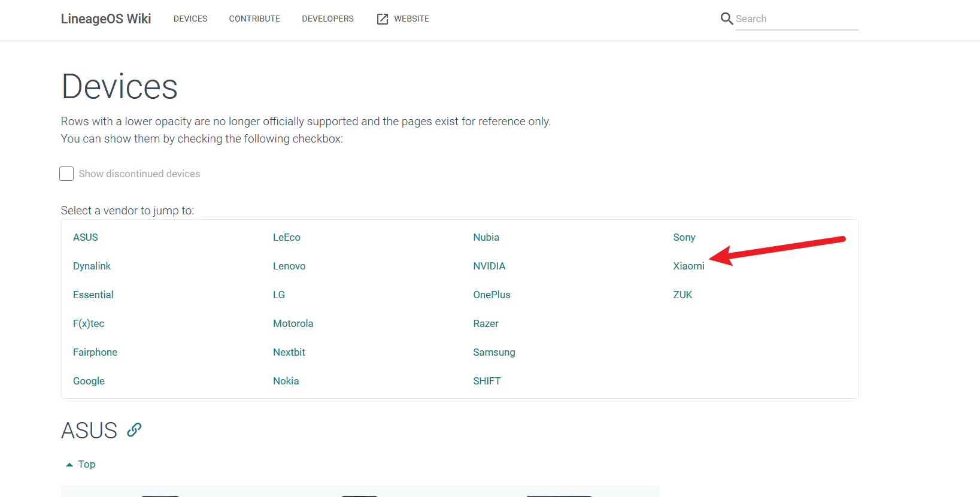This screenshot has width=980, height=497.
Task: Select the Nubia vendor link
Action: tap(486, 237)
